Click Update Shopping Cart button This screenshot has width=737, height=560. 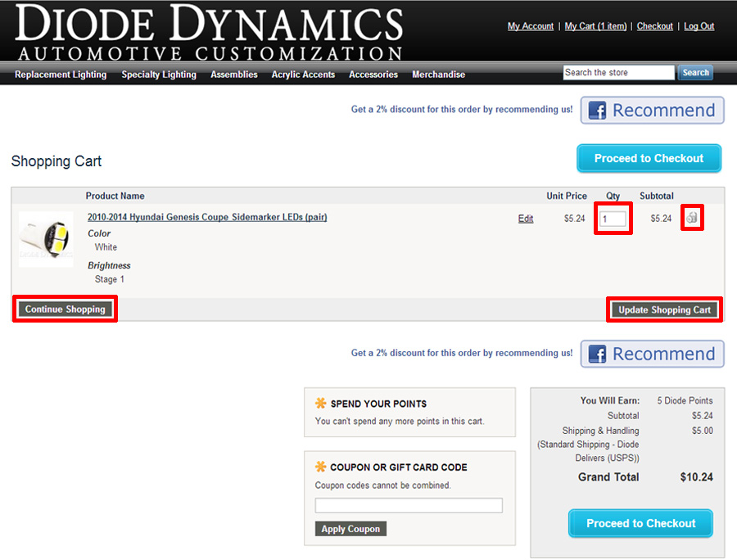[664, 309]
